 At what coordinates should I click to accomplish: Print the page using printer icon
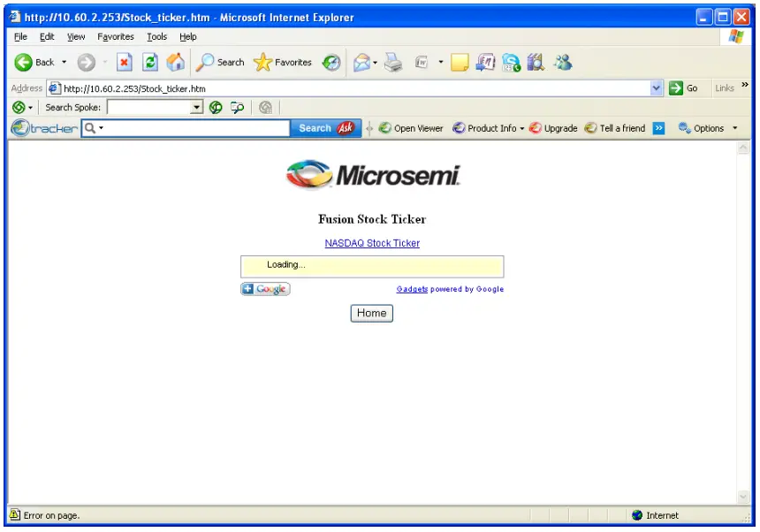click(393, 63)
